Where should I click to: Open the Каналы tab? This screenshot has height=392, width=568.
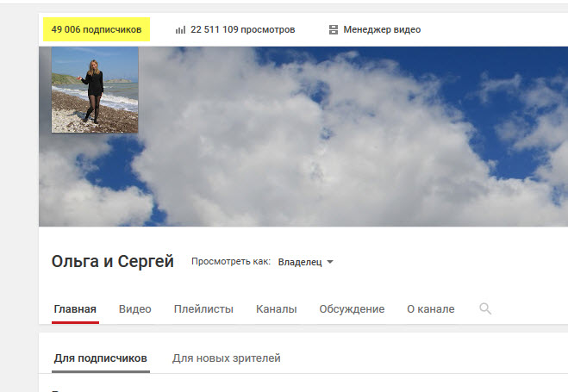277,309
